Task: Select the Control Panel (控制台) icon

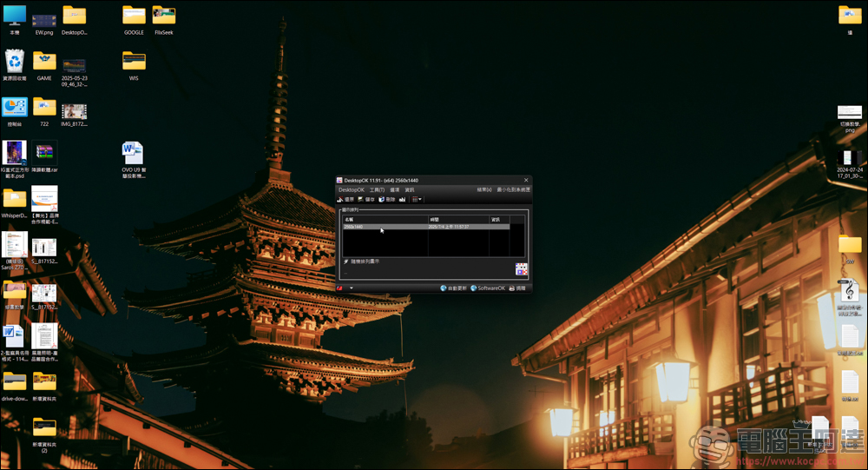Action: (15, 112)
